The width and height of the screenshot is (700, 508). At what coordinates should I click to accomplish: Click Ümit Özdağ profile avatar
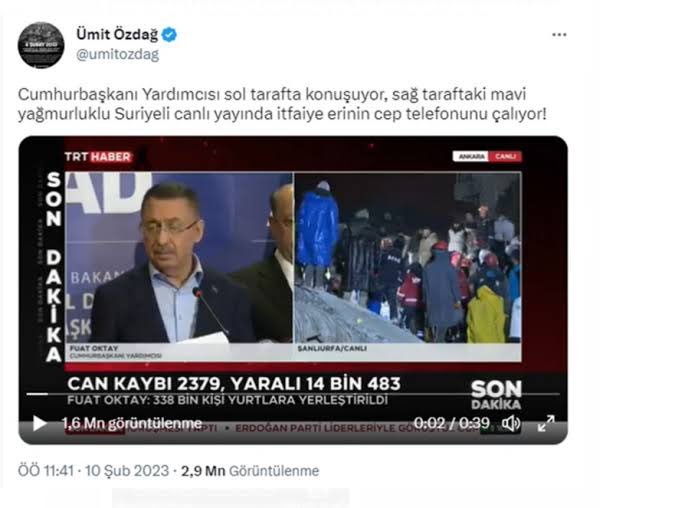pyautogui.click(x=41, y=45)
